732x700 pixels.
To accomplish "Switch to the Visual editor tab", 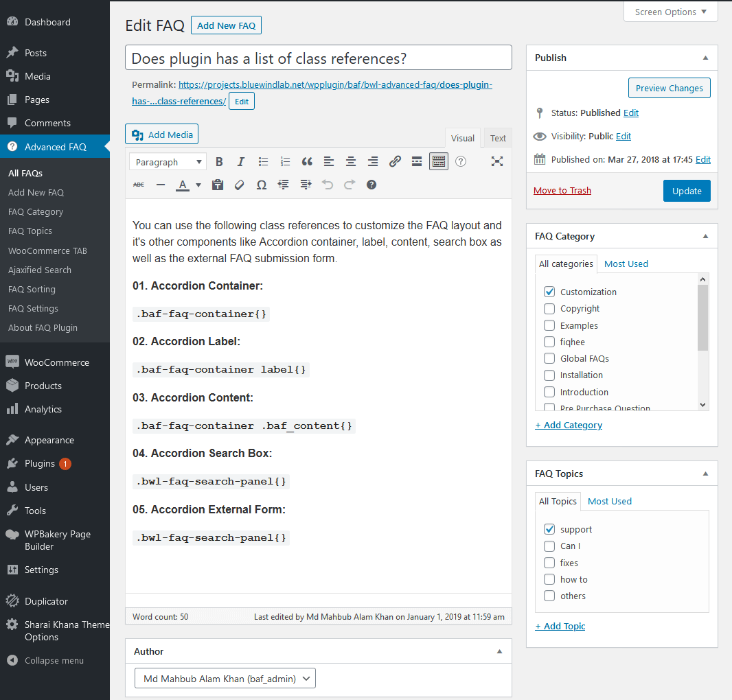I will pyautogui.click(x=463, y=138).
